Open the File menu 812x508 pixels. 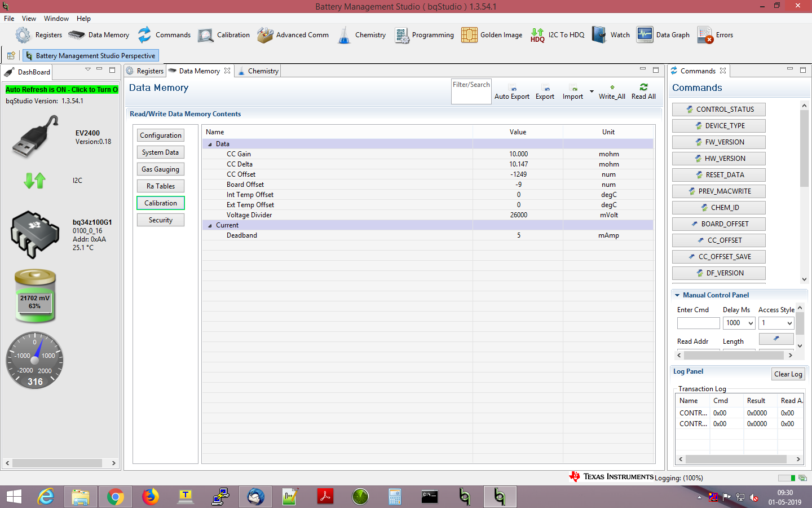coord(9,19)
